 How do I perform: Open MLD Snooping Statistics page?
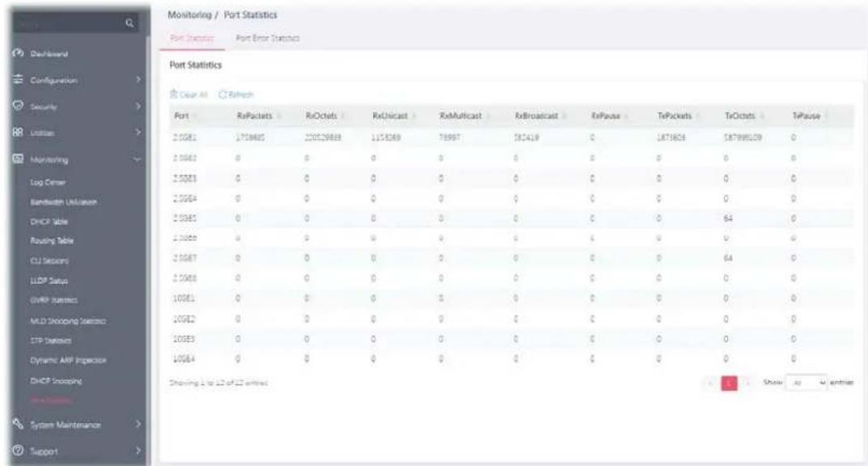(x=67, y=320)
